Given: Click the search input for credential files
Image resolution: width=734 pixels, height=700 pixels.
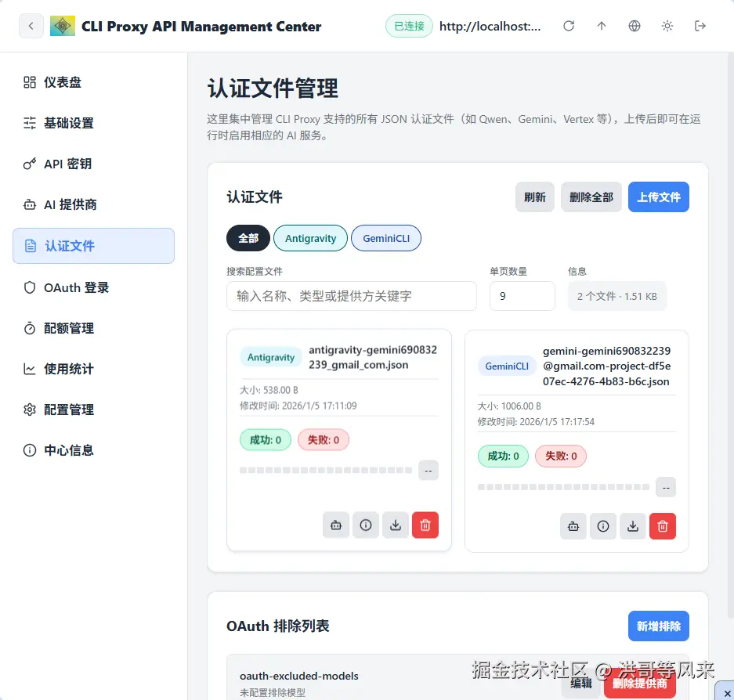Looking at the screenshot, I should tap(351, 296).
